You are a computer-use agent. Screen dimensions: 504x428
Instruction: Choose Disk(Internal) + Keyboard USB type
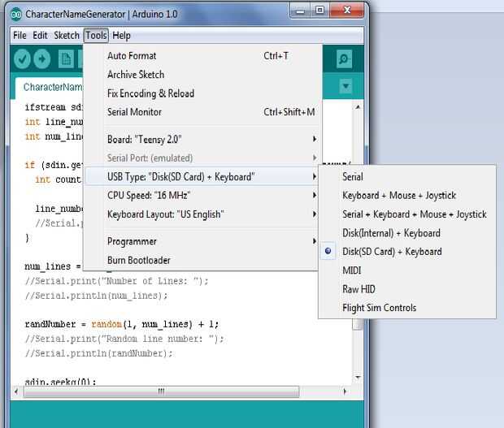click(x=407, y=233)
